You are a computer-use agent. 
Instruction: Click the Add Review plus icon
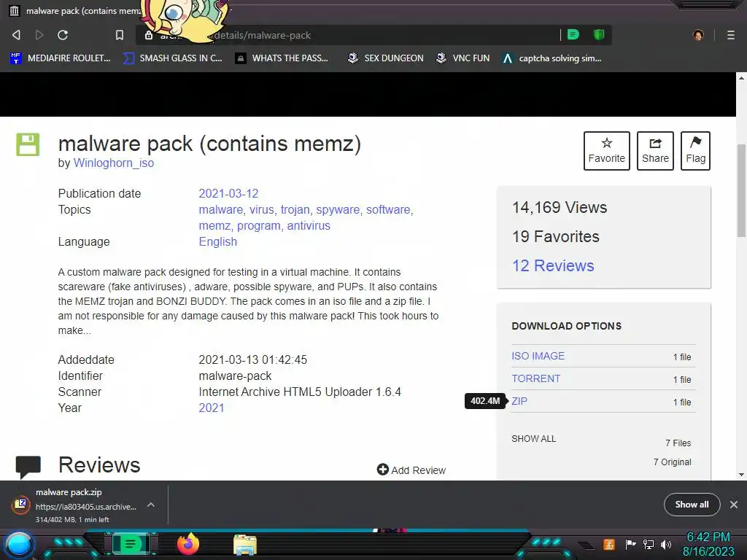tap(382, 470)
